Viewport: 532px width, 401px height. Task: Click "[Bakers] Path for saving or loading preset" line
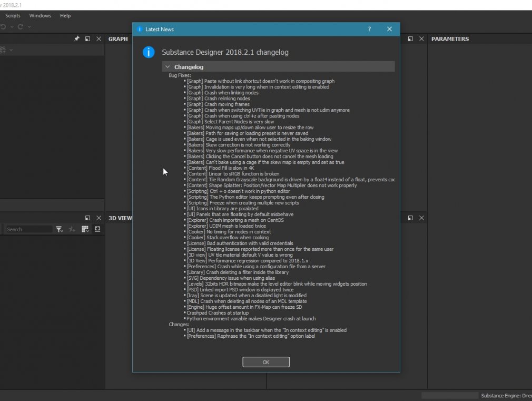point(248,133)
